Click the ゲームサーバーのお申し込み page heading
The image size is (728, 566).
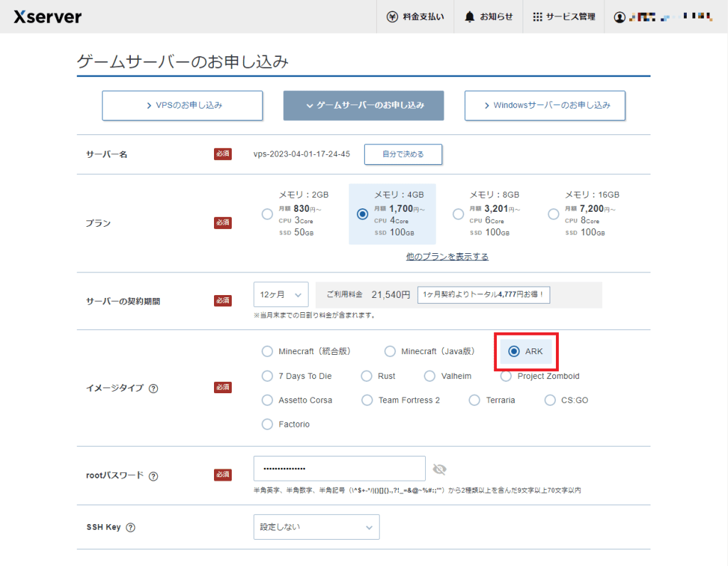(183, 61)
